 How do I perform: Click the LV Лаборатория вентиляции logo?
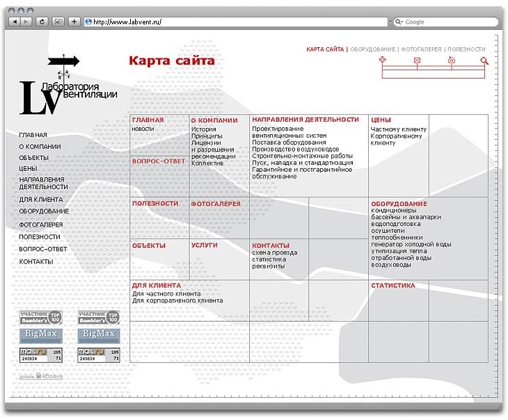(x=68, y=85)
